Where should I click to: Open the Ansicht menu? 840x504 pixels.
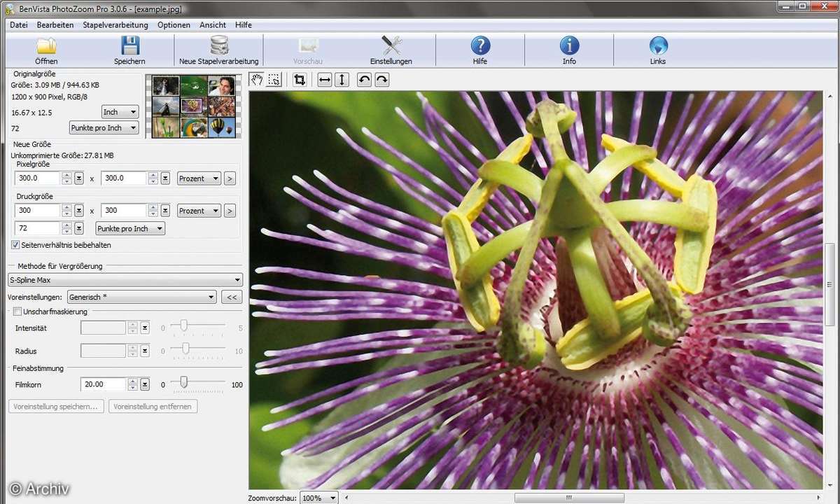(x=213, y=24)
